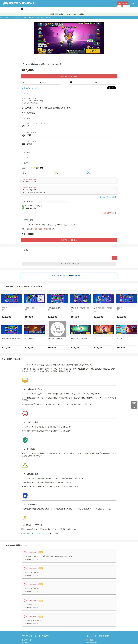Click the マツブシマーケット logo in the header

[19, 3]
